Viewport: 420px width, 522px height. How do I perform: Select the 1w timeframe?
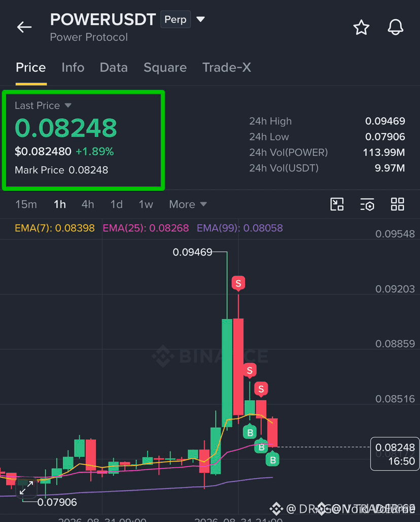click(146, 204)
